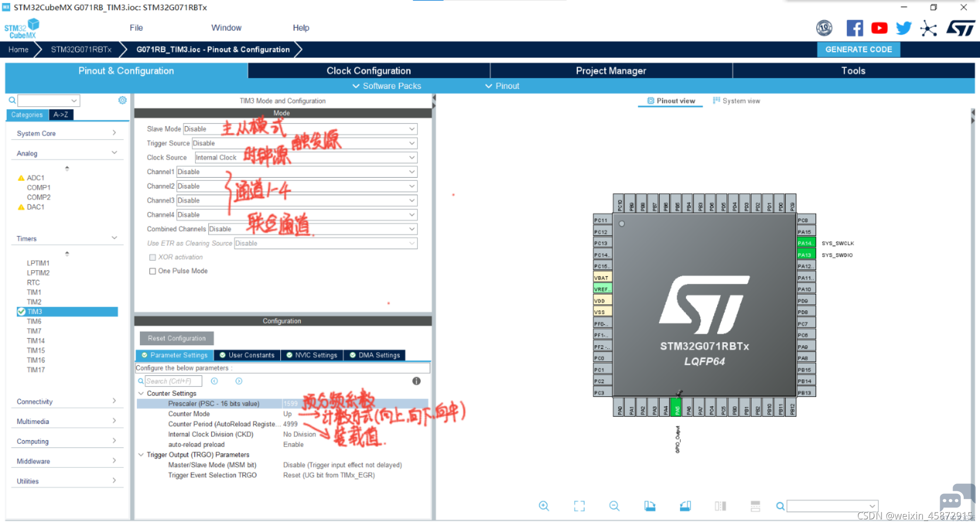Collapse the Counter Settings group
Viewport: 980px width, 526px height.
coord(141,393)
